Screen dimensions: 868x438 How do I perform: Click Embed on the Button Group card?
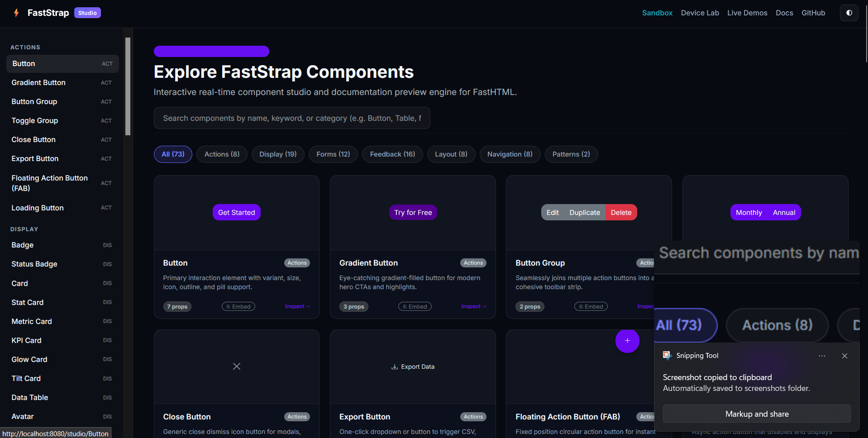tap(591, 307)
